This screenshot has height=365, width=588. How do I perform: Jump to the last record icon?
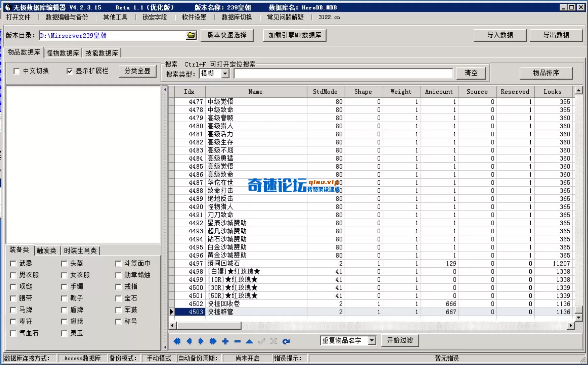[x=213, y=341]
